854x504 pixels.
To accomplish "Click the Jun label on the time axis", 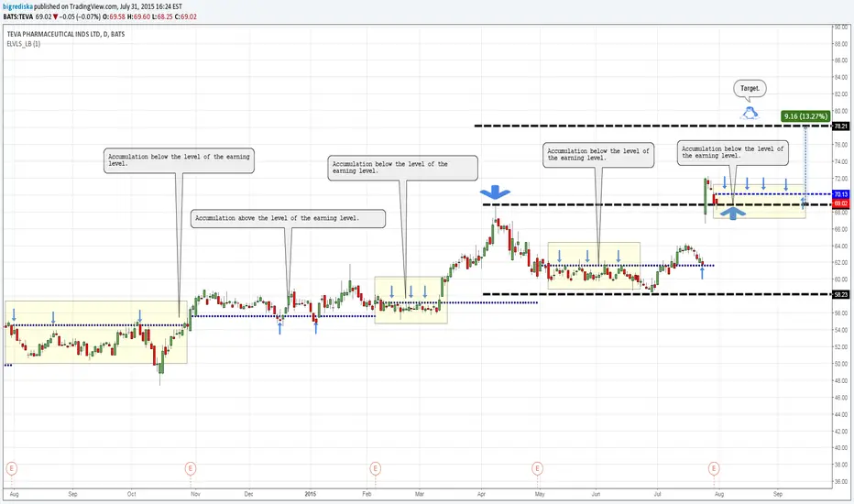I will coord(596,494).
